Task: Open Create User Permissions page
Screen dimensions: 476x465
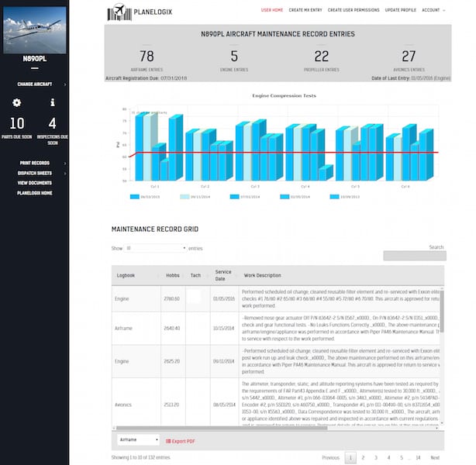Action: tap(354, 10)
